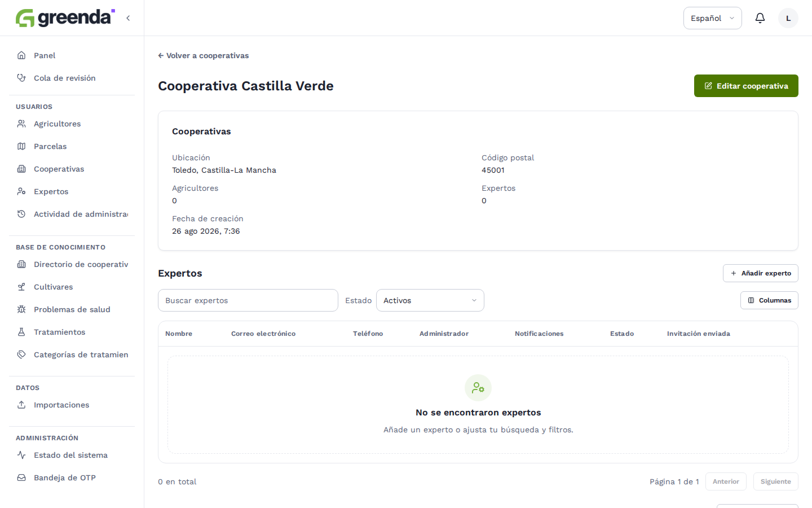Open the notifications bell icon
Image resolution: width=812 pixels, height=508 pixels.
pyautogui.click(x=760, y=18)
